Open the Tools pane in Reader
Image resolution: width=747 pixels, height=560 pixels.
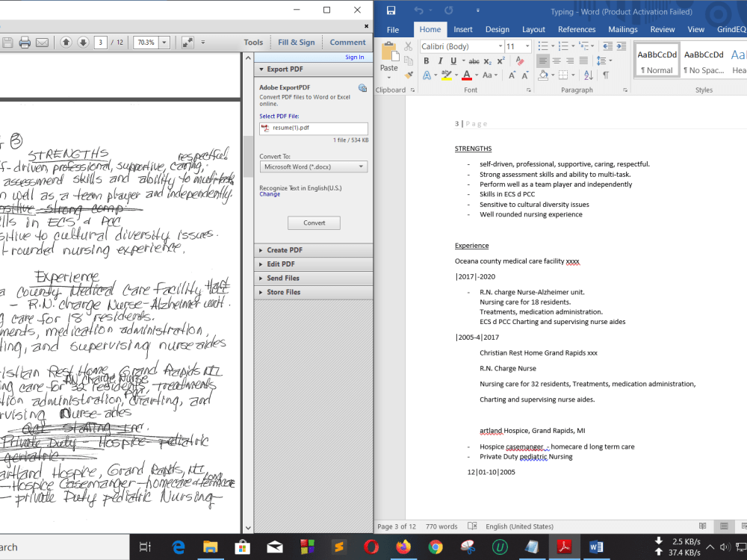pyautogui.click(x=253, y=43)
